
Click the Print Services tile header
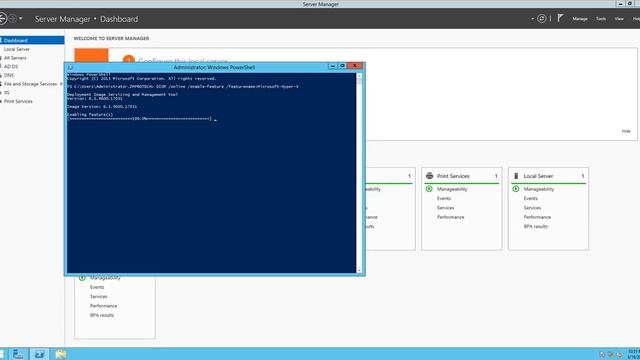pyautogui.click(x=453, y=176)
